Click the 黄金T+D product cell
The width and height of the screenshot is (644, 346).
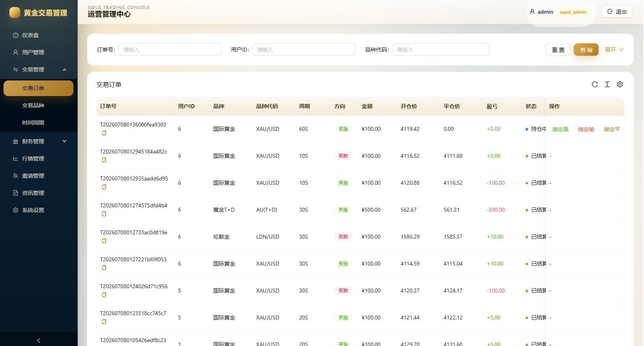tap(224, 210)
